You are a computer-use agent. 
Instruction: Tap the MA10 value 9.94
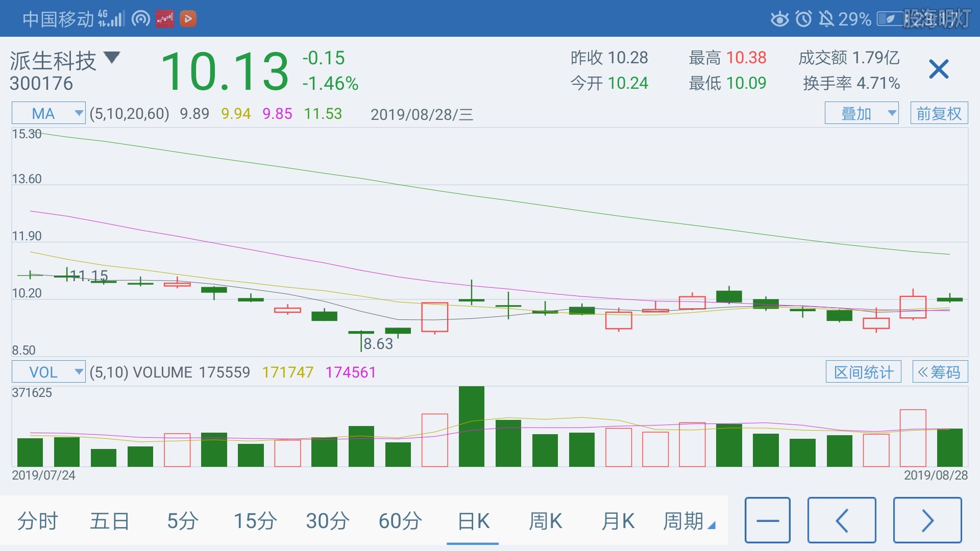click(x=236, y=114)
